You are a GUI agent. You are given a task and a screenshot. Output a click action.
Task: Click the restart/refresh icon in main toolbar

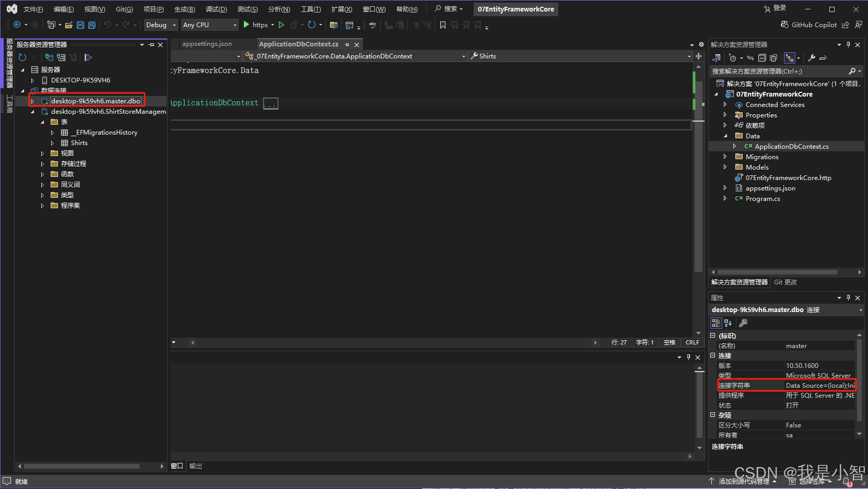312,25
